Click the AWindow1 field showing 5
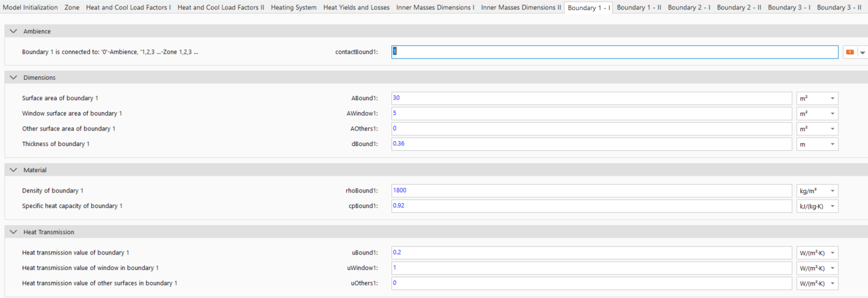 [x=592, y=113]
